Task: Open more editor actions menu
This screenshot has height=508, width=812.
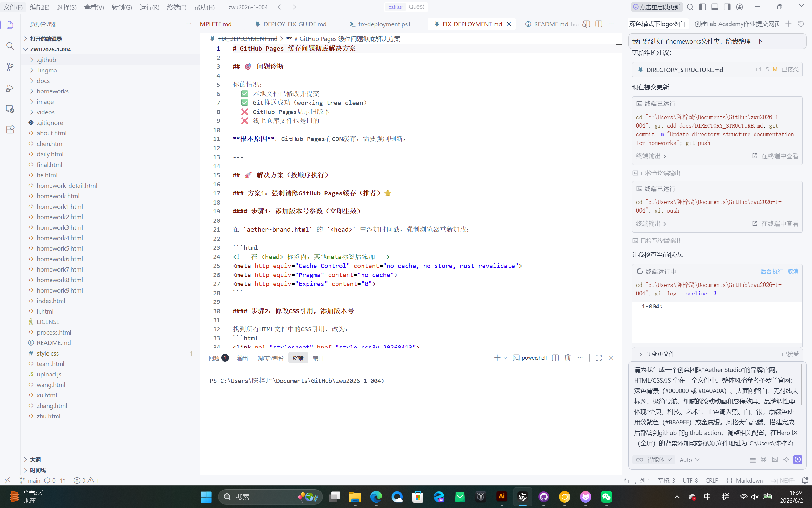Action: pos(611,24)
